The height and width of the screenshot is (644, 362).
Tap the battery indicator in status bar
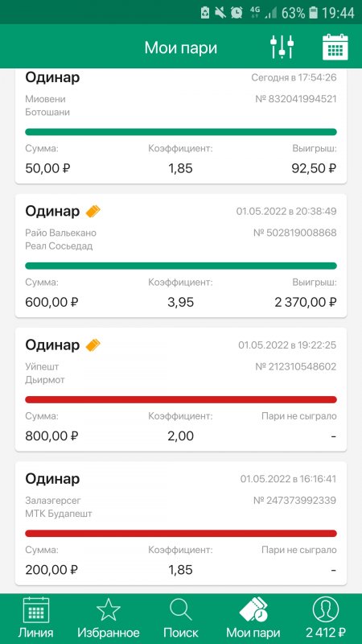point(314,13)
